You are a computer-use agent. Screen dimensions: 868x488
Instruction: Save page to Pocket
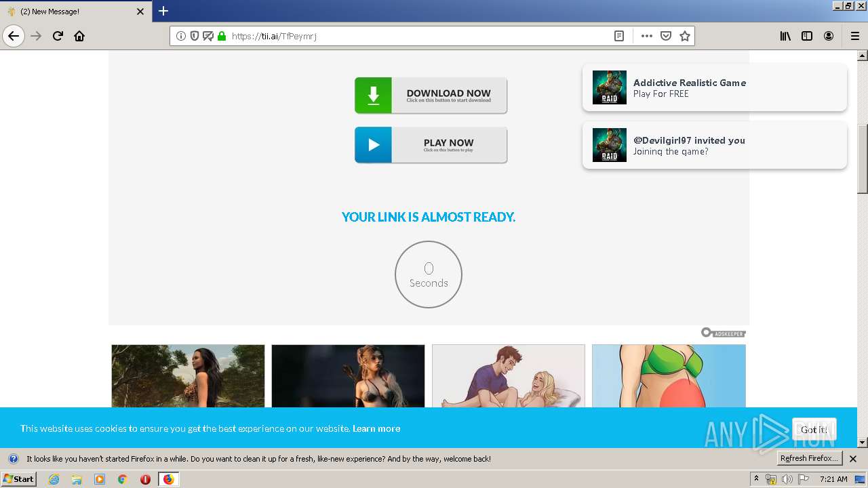coord(666,36)
